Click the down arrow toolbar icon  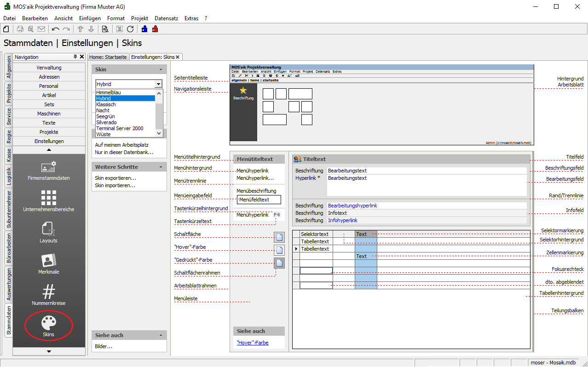click(x=91, y=29)
